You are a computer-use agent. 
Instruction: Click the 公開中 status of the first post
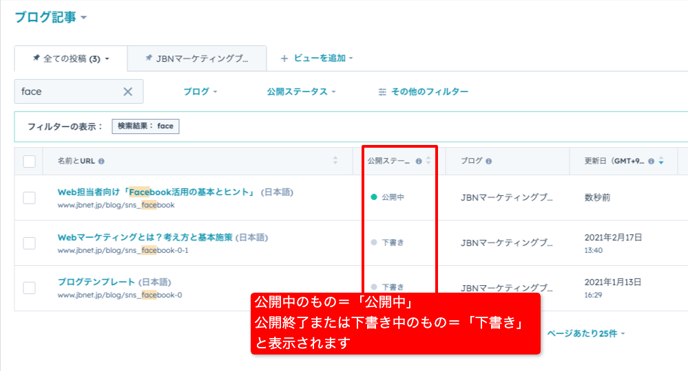pyautogui.click(x=388, y=197)
